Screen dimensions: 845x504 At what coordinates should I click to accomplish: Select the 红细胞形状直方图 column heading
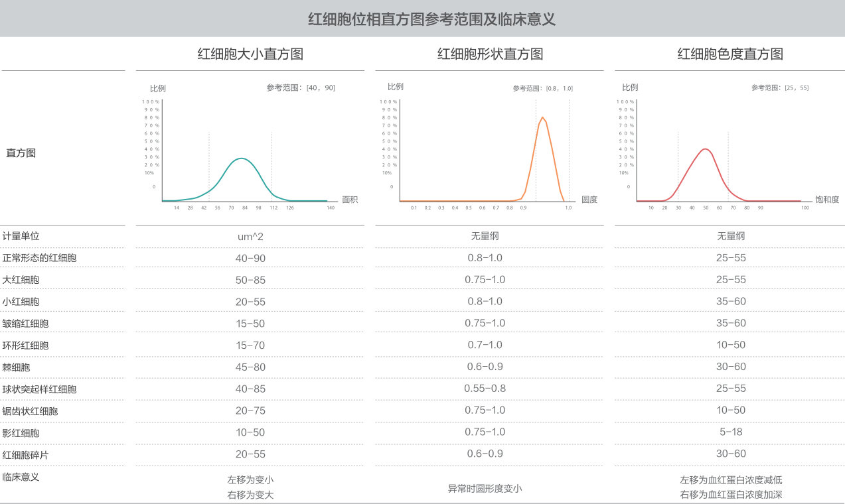490,54
